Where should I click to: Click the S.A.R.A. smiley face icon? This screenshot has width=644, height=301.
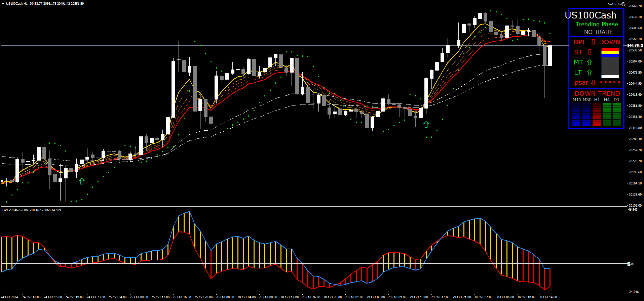tap(623, 4)
